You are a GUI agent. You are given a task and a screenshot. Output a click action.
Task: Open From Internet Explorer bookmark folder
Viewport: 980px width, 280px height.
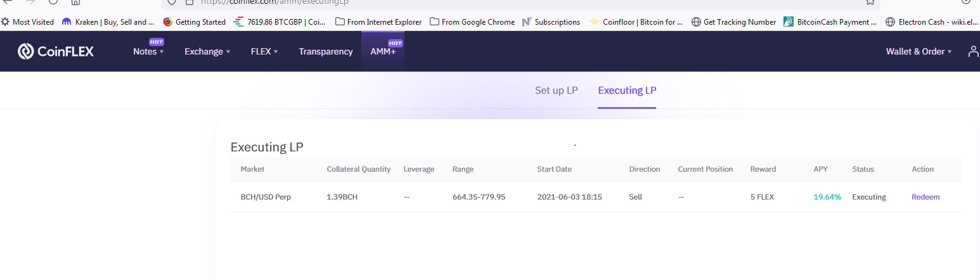click(x=378, y=22)
